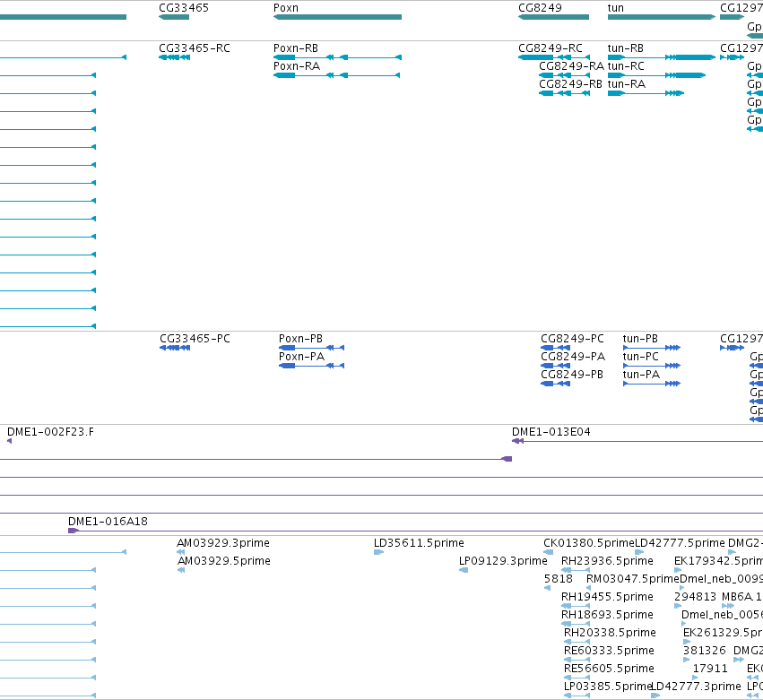
Task: Click the RE56605.5prime EST label
Action: 609,669
